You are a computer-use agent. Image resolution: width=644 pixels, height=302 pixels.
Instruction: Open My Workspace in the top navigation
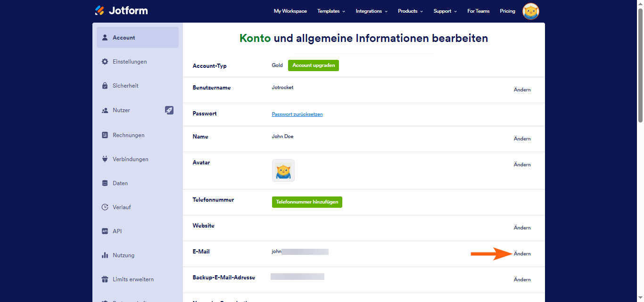[290, 11]
